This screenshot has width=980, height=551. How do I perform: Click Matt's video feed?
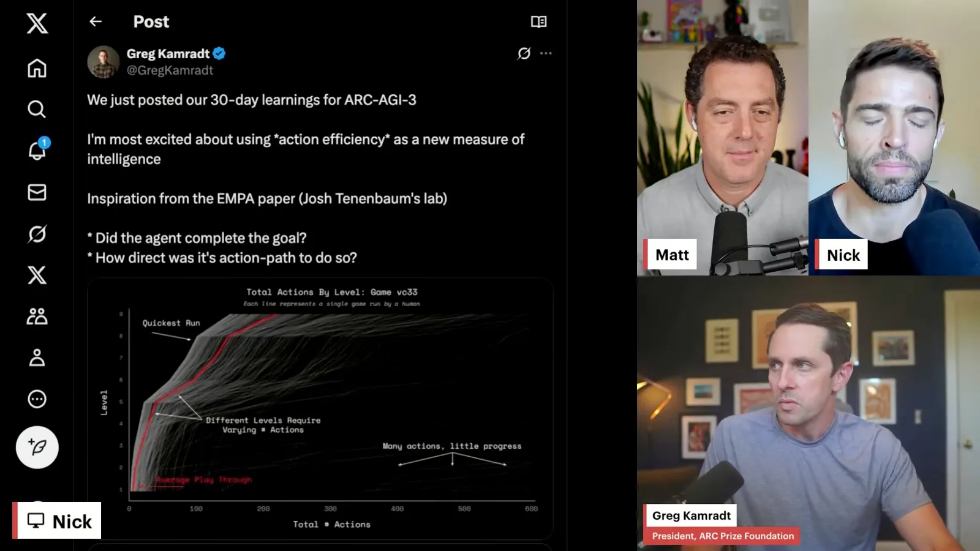coord(723,138)
